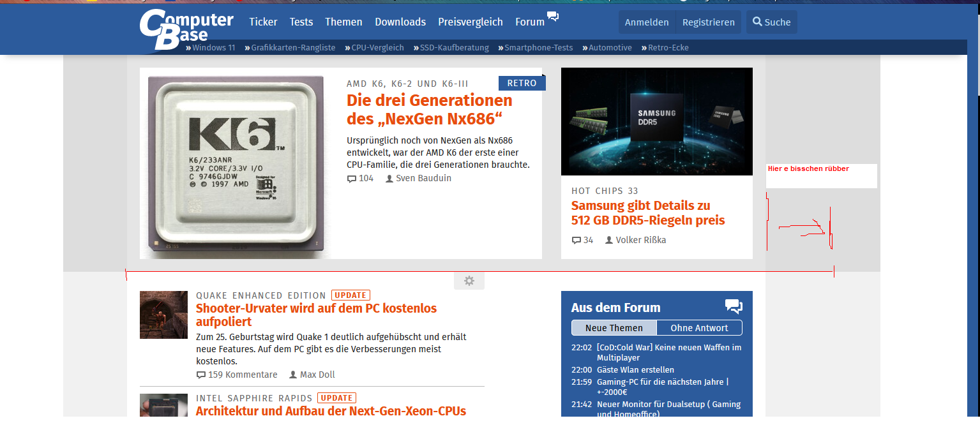Screen dimensions: 980x446
Task: Click the speech bubbles icon in Aus dem Forum
Action: point(734,307)
